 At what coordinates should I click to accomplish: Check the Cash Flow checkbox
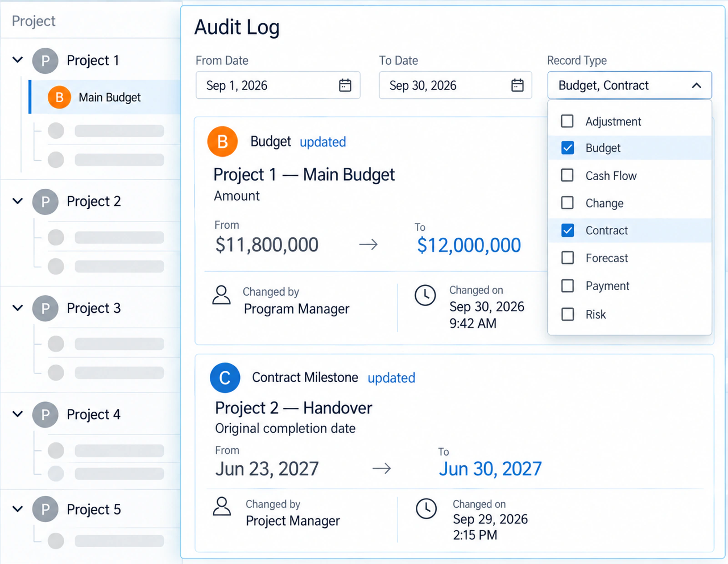click(x=567, y=175)
